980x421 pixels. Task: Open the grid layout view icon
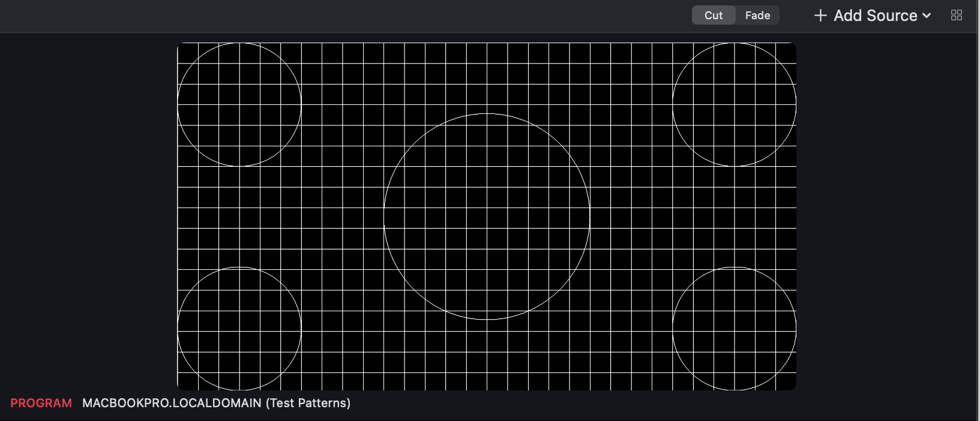(957, 15)
